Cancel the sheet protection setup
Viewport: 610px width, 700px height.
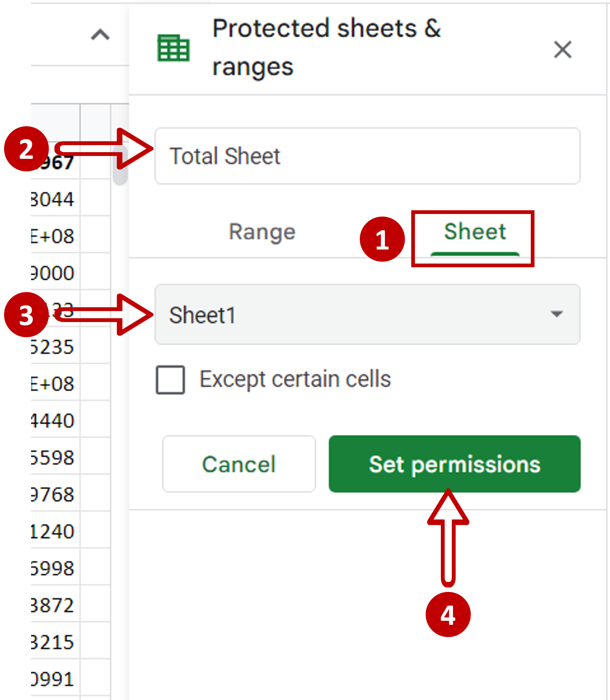point(238,465)
